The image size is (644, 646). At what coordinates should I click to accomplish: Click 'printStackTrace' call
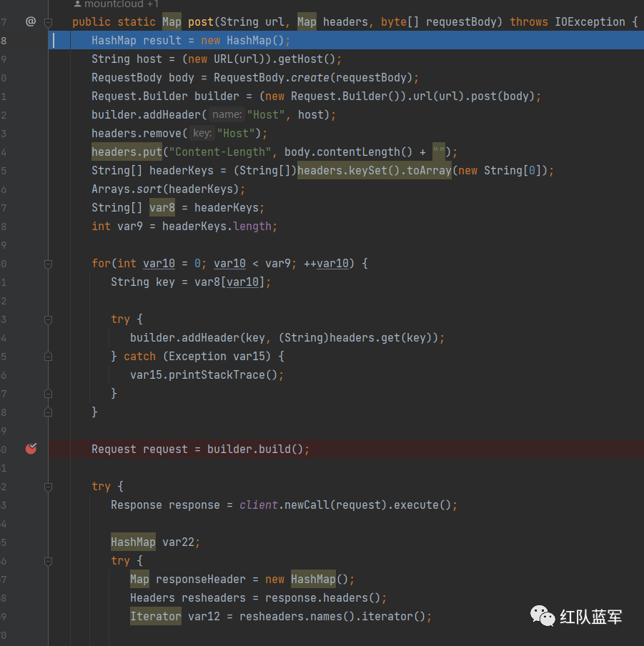(x=217, y=375)
